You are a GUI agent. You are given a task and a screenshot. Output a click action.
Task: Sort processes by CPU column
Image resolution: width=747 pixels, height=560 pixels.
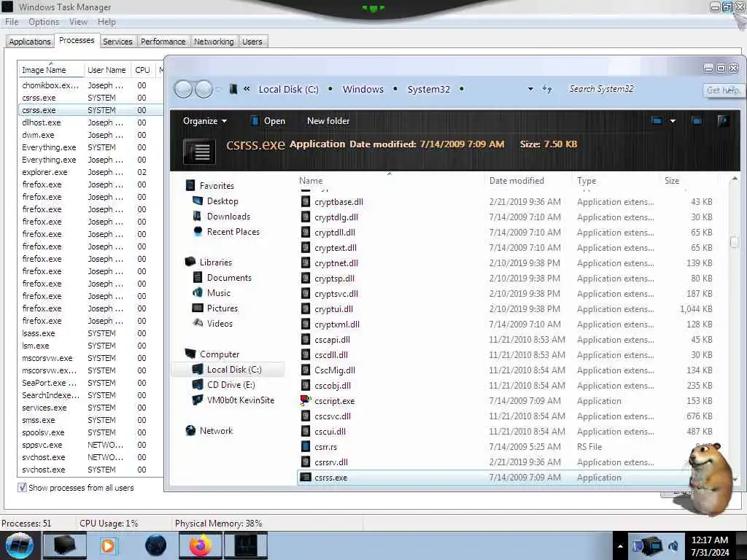pos(142,69)
